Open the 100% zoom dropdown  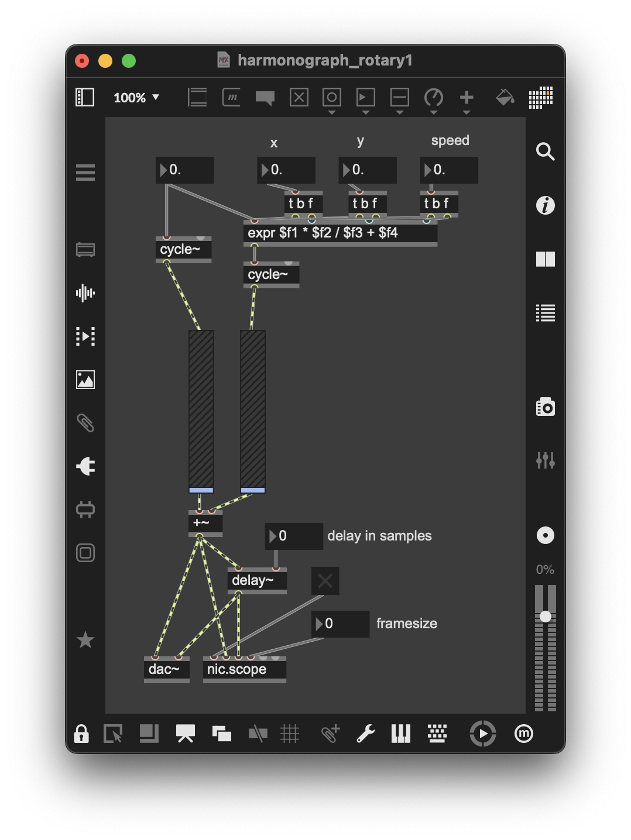136,98
